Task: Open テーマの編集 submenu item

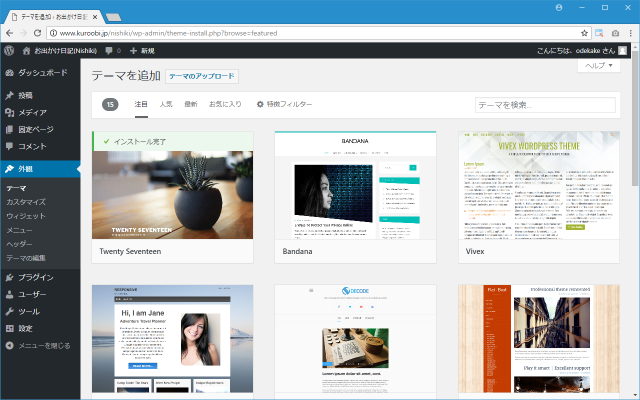Action: pos(26,258)
